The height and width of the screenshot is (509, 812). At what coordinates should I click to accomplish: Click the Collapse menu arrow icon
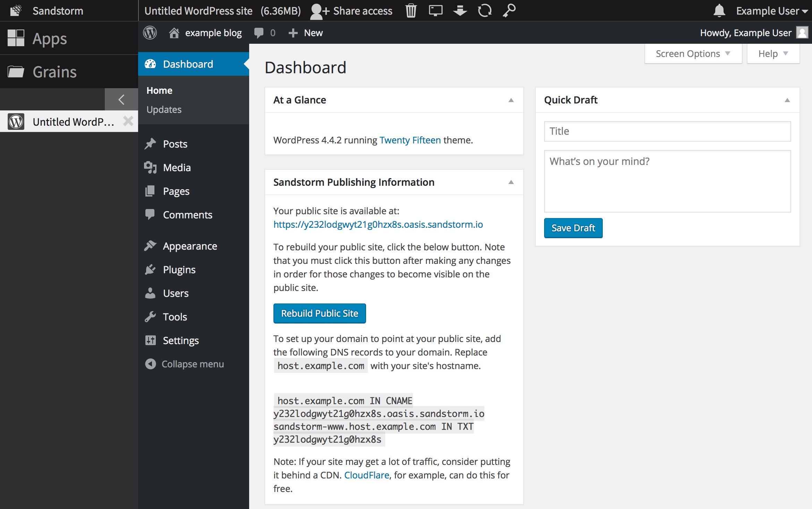[x=150, y=364]
